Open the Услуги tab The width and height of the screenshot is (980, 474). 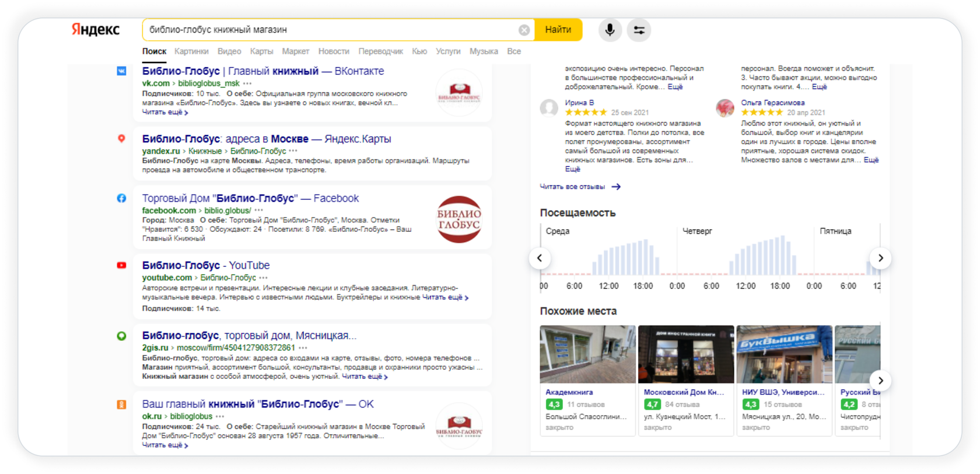[448, 51]
